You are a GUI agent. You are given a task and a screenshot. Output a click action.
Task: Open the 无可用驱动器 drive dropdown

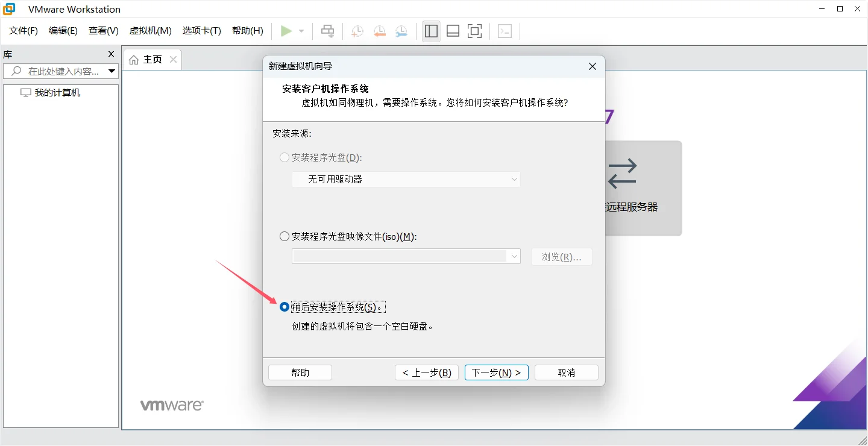click(406, 179)
